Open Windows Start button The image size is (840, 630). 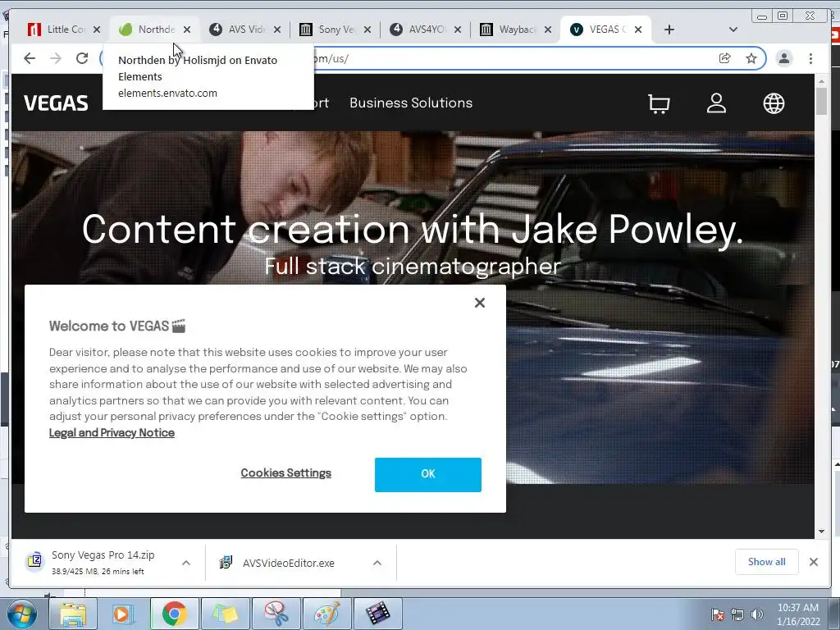pyautogui.click(x=21, y=614)
